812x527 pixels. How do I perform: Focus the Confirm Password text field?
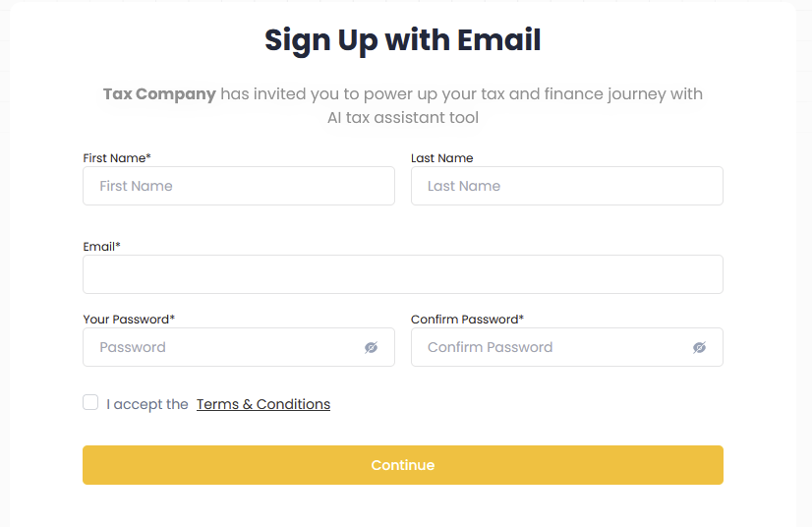tap(551, 347)
